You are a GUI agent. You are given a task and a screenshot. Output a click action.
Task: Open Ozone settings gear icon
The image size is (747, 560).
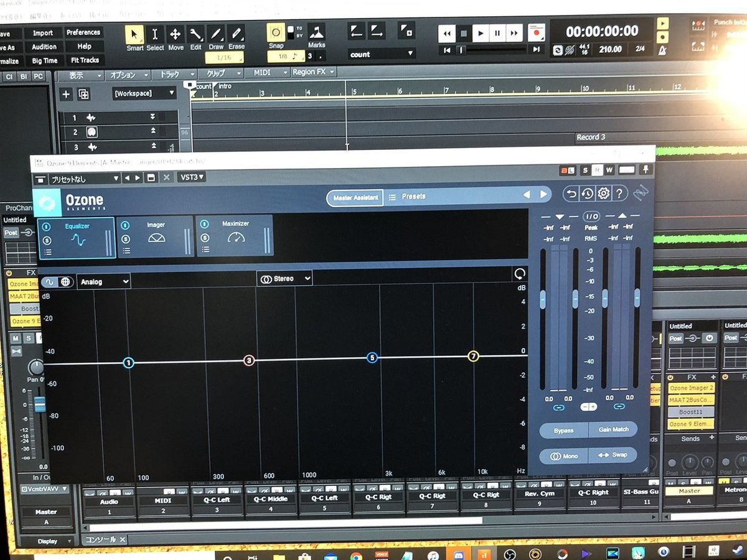point(603,194)
